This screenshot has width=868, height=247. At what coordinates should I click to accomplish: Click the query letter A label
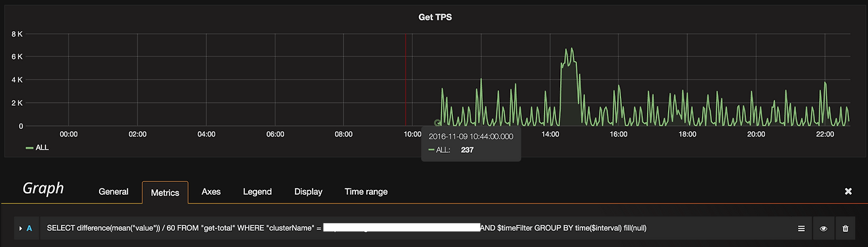29,229
